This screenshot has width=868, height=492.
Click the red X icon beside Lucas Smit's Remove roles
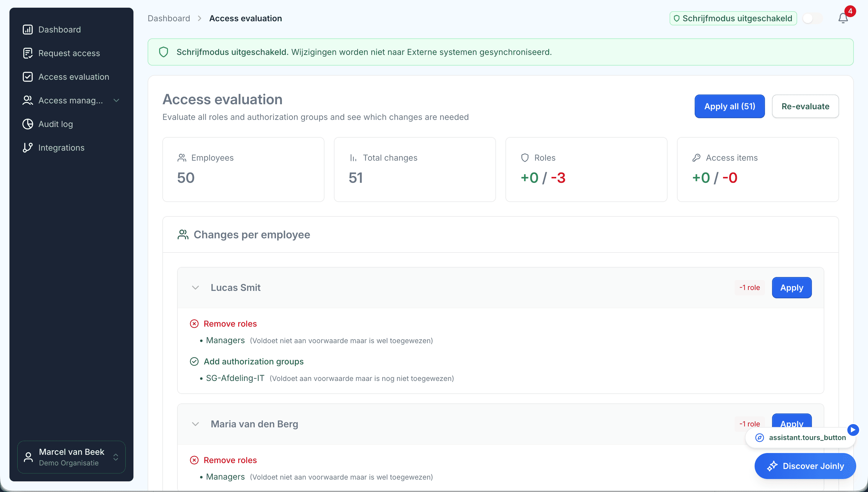click(x=194, y=324)
